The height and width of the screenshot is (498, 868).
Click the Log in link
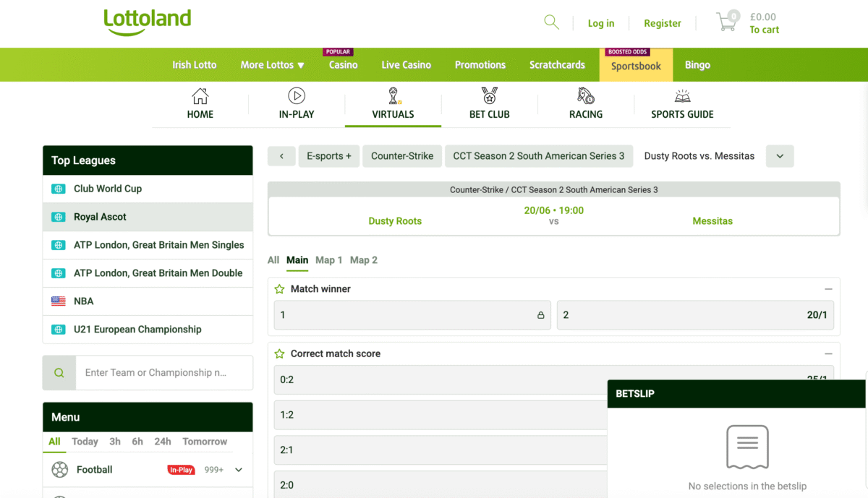click(601, 23)
